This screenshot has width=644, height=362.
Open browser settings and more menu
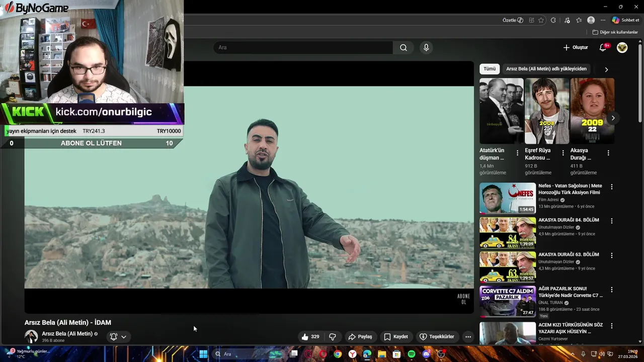(603, 20)
